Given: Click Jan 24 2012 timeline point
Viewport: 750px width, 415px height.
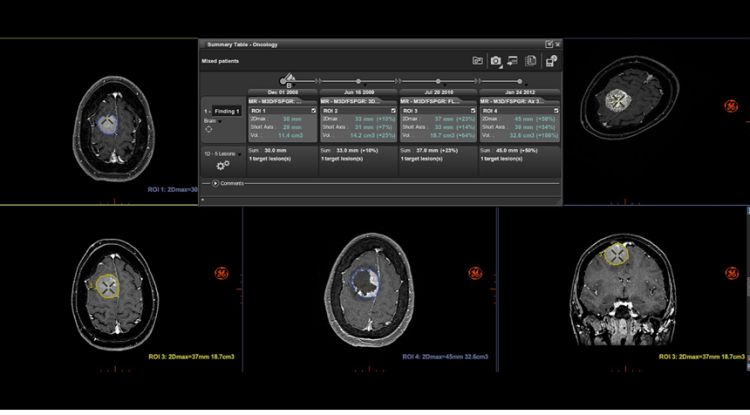Looking at the screenshot, I should coord(520,81).
